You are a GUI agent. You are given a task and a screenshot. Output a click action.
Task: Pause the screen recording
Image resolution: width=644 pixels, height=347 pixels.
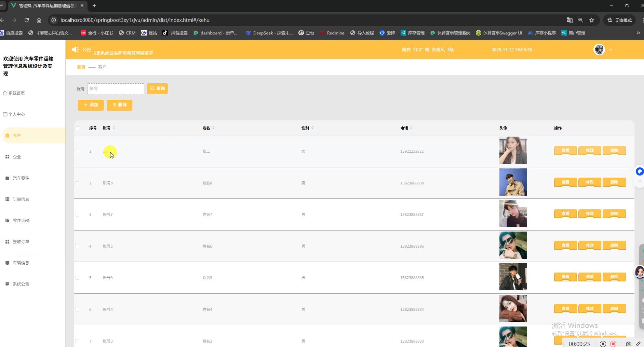click(x=603, y=344)
